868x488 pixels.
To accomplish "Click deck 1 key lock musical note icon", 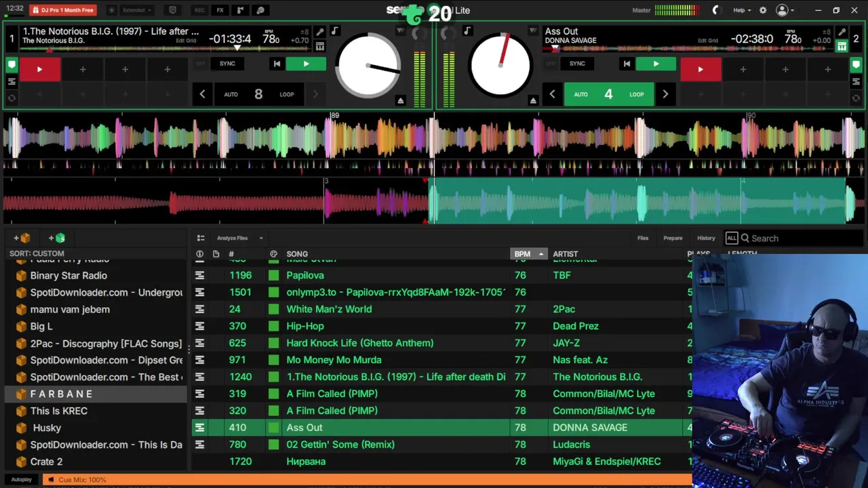I will click(334, 30).
